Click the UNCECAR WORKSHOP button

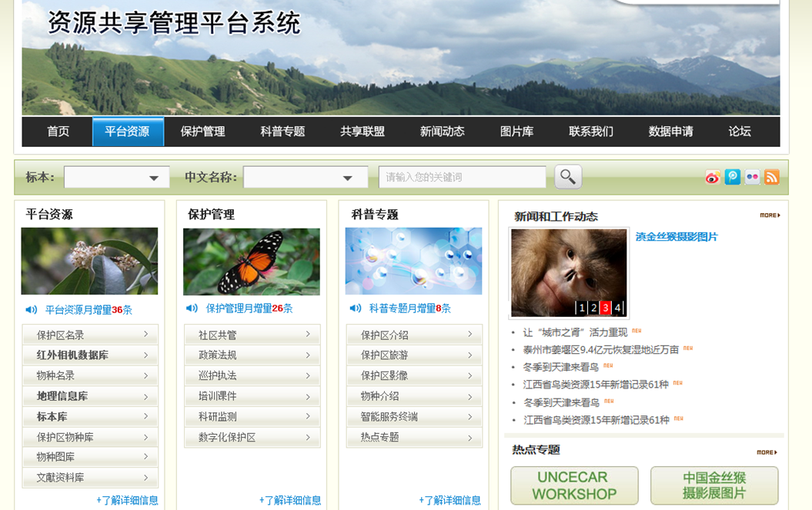point(574,485)
